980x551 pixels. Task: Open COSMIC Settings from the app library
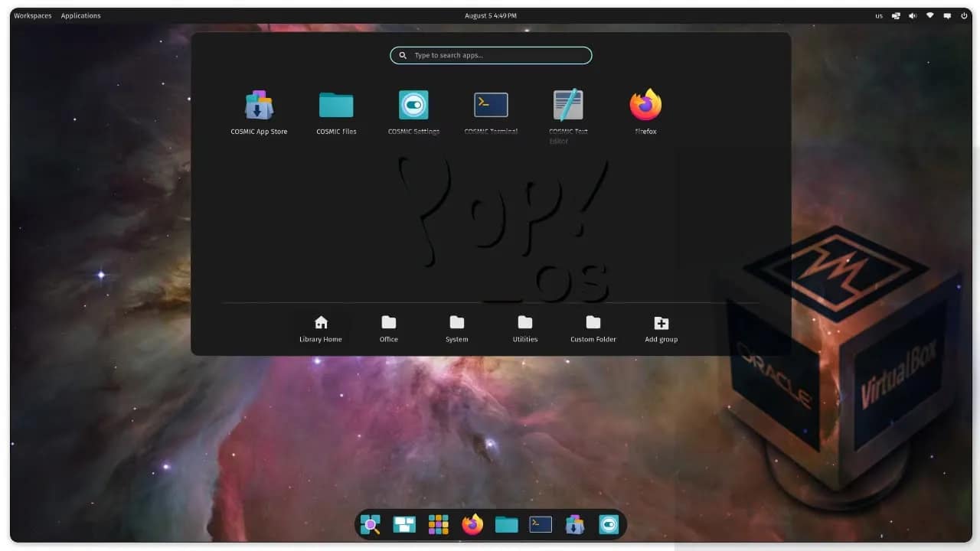point(413,106)
